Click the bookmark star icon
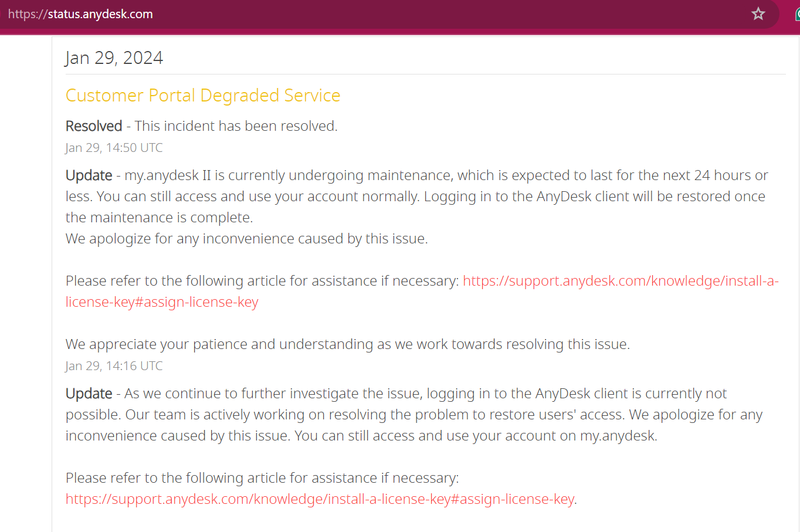Screen dimensions: 800x532 coord(758,13)
